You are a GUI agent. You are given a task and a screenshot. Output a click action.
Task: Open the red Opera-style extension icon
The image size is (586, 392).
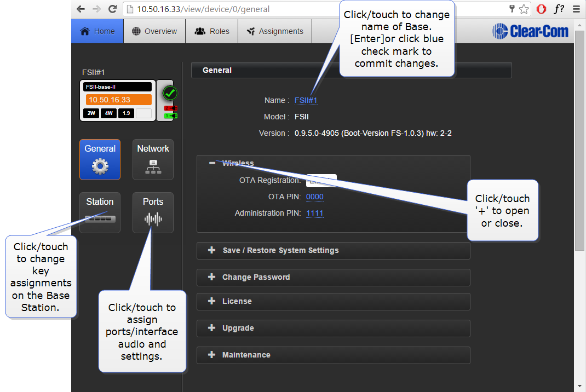tap(541, 9)
